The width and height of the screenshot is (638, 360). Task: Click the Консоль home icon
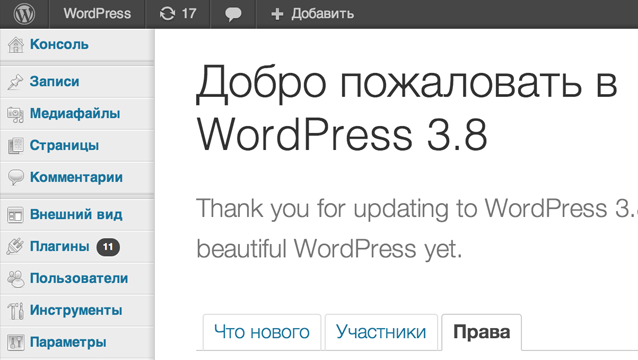(x=16, y=45)
